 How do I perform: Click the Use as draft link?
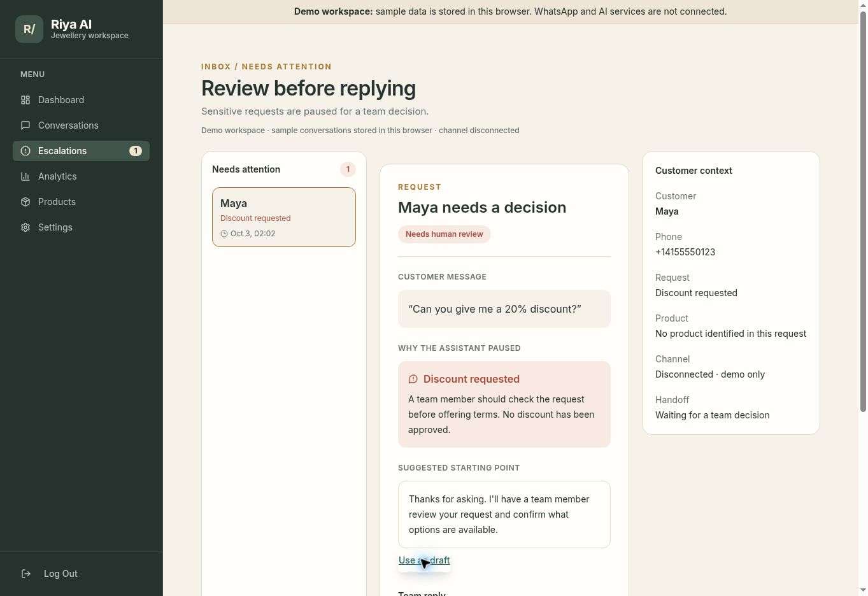424,560
